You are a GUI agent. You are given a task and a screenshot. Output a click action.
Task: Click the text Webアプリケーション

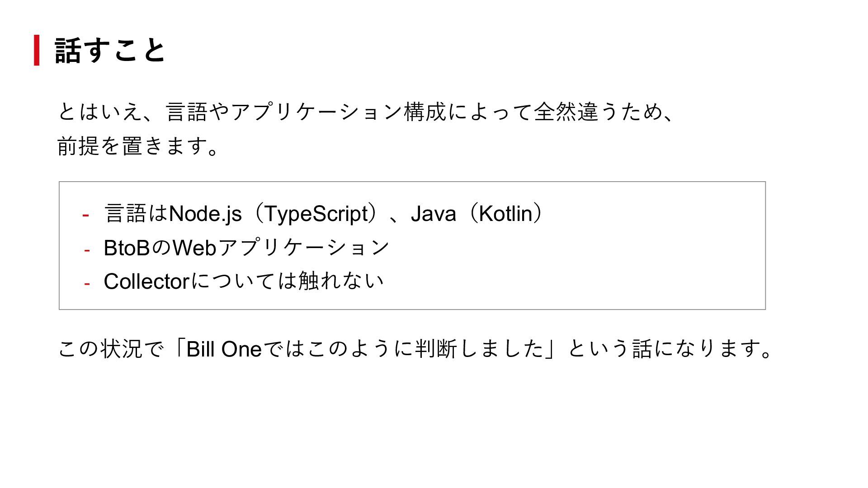click(281, 248)
